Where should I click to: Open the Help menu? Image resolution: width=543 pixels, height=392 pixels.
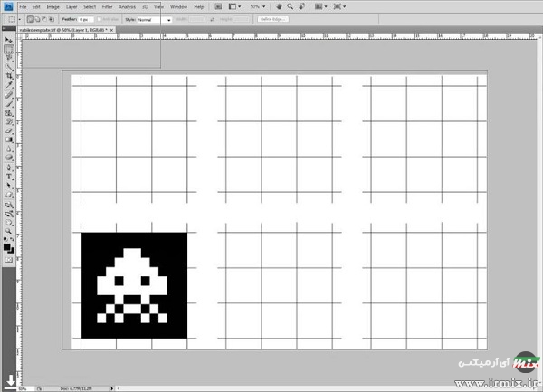pyautogui.click(x=198, y=6)
